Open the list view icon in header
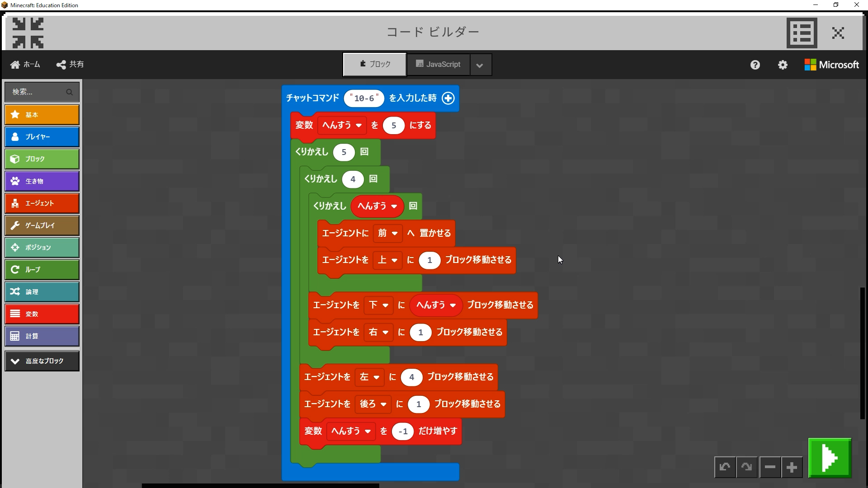Viewport: 868px width, 488px height. (802, 33)
